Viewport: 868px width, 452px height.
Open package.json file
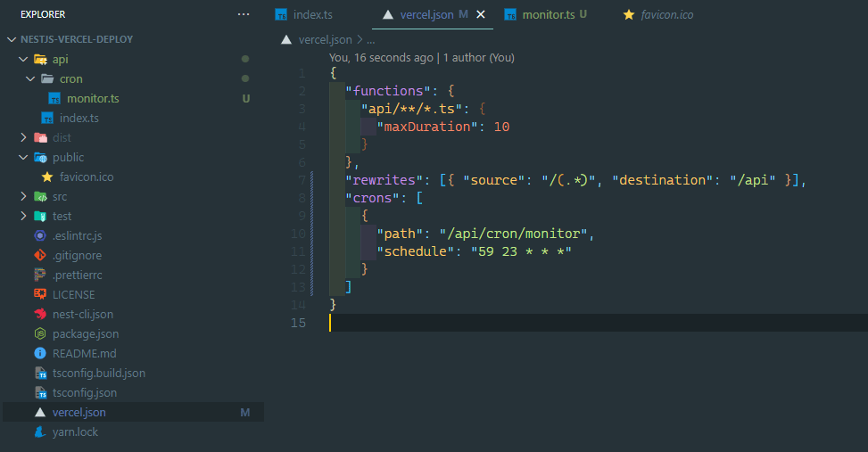86,333
